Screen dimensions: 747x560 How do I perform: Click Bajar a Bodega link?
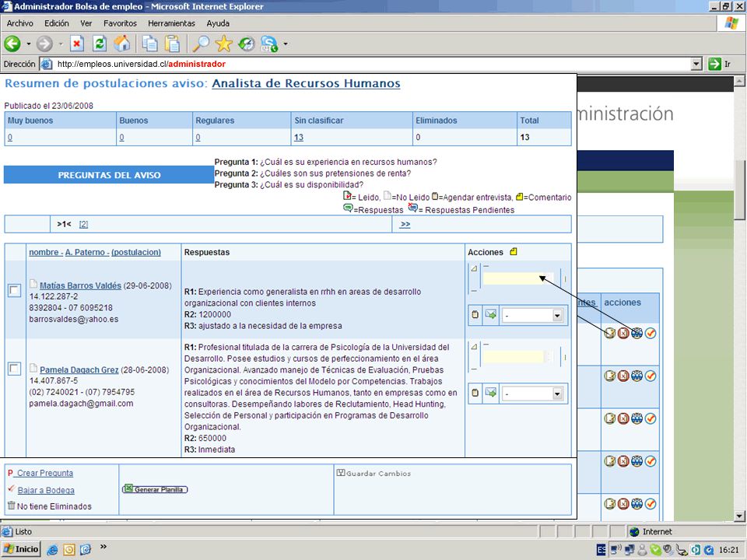[x=46, y=490]
